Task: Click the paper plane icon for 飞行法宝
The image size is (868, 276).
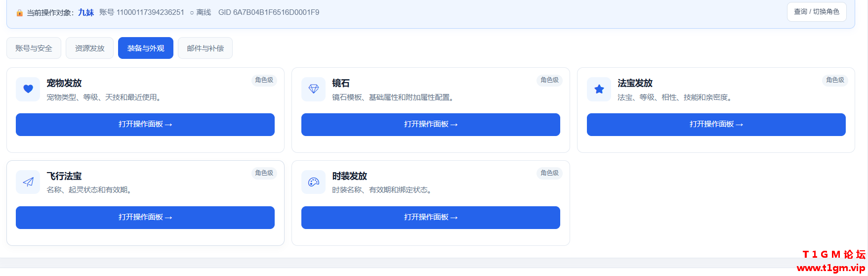Action: point(28,182)
